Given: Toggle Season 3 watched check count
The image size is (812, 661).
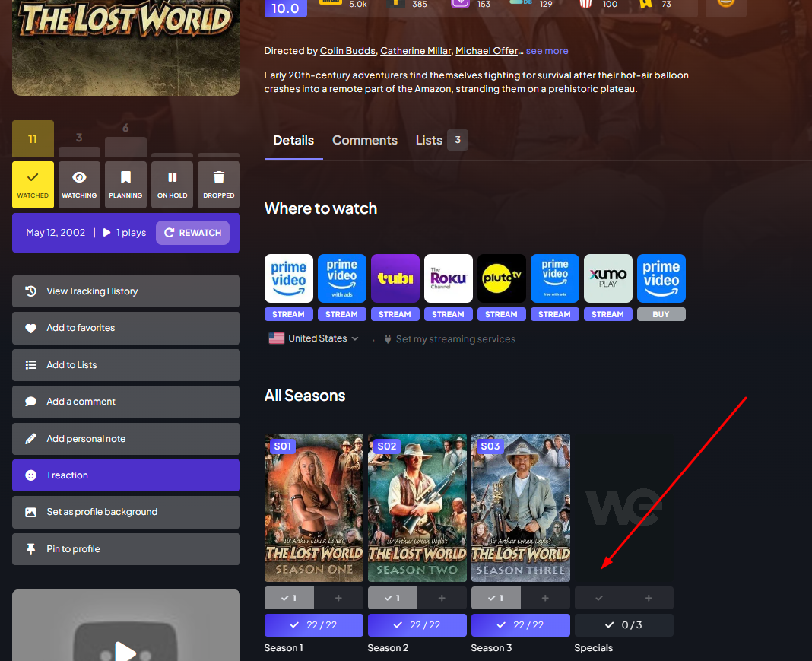Looking at the screenshot, I should [x=496, y=598].
